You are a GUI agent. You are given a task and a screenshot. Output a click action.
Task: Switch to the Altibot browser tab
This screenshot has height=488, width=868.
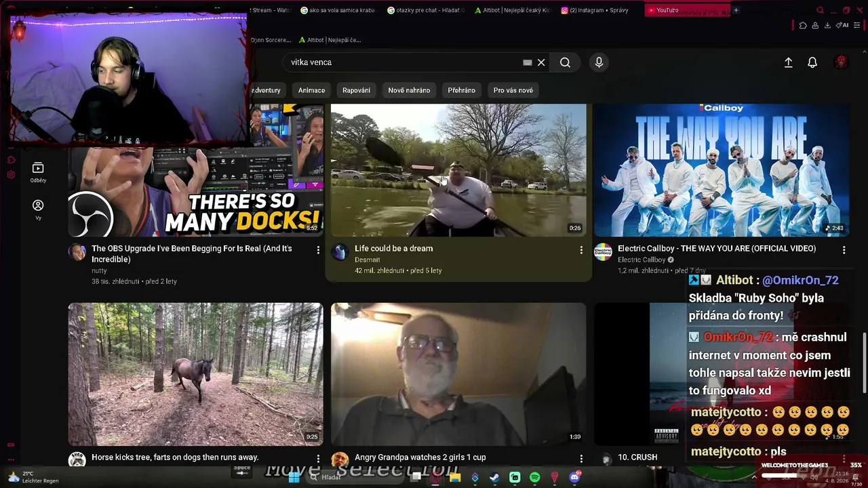point(513,10)
